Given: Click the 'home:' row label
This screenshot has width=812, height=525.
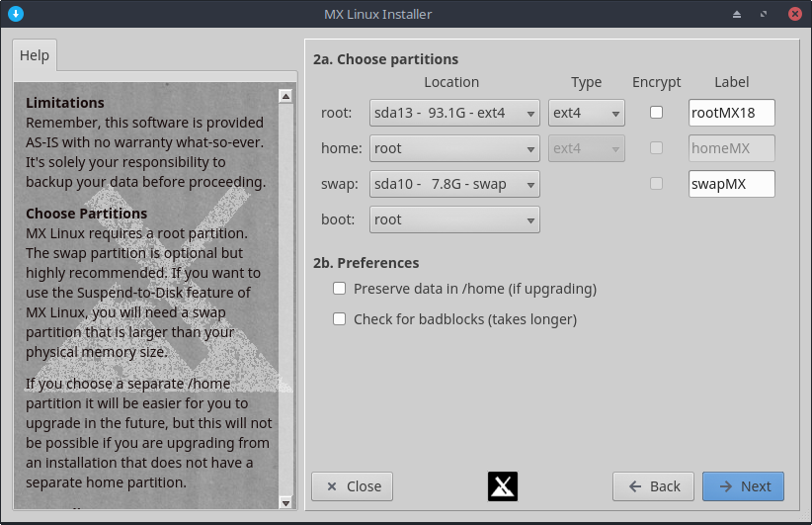Looking at the screenshot, I should (x=342, y=148).
